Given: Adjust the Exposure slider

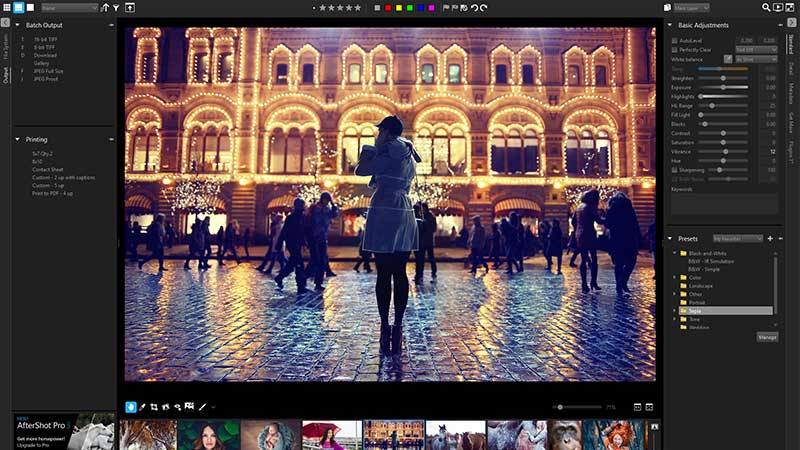Looking at the screenshot, I should pyautogui.click(x=723, y=87).
